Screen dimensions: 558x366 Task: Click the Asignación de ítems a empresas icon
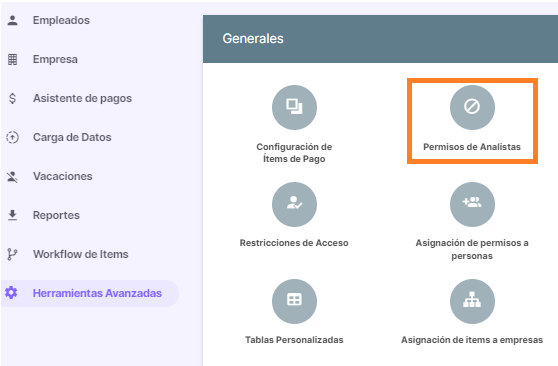tap(472, 301)
